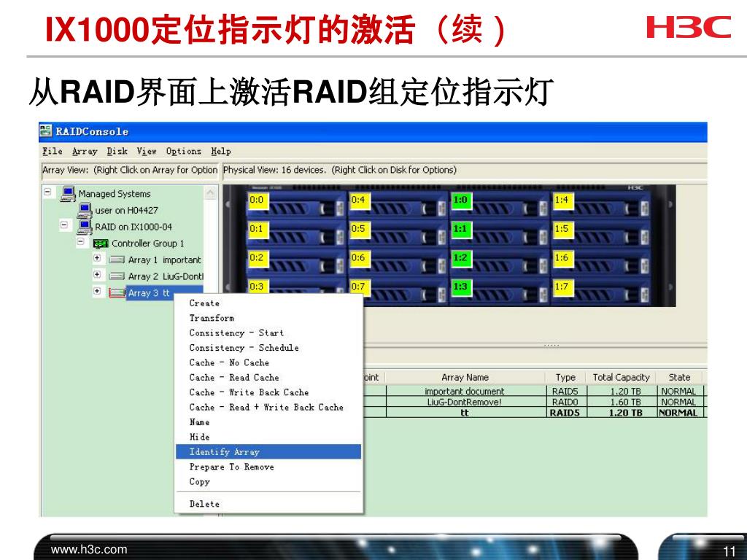Select disk slot 1:6 label
This screenshot has width=747, height=560.
(562, 257)
